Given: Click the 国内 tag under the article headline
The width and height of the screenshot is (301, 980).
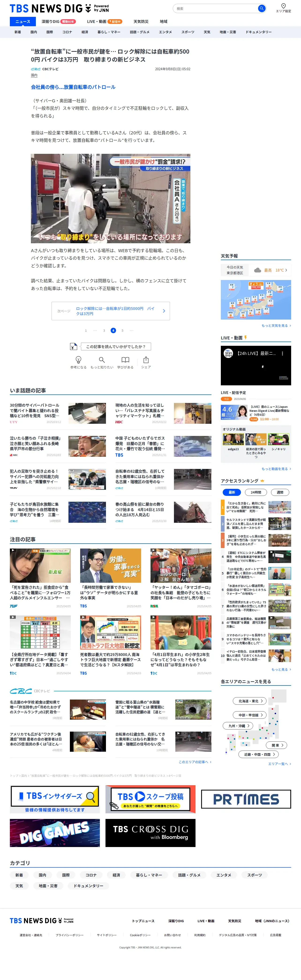Looking at the screenshot, I should coord(34,75).
